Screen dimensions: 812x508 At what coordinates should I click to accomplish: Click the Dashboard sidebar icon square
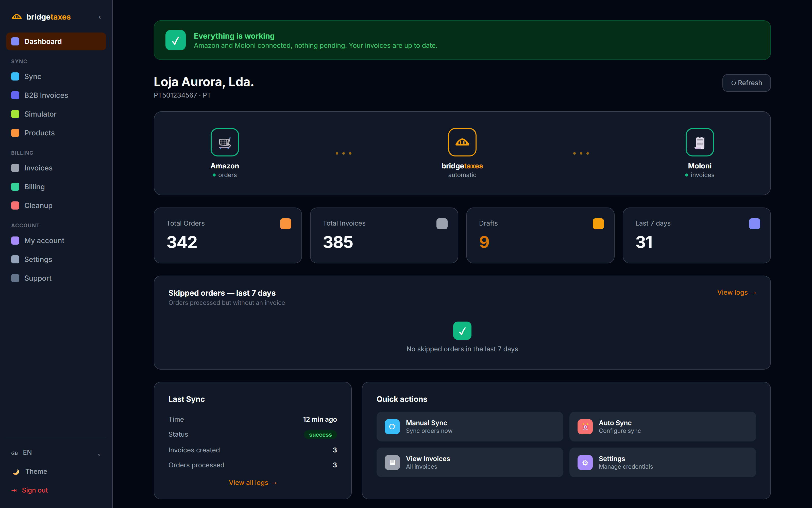coord(15,41)
